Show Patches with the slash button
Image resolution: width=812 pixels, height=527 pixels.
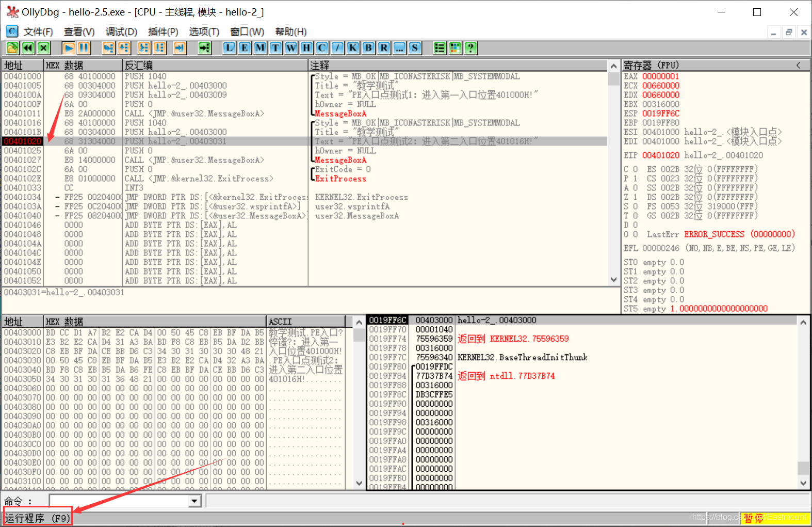(x=337, y=48)
